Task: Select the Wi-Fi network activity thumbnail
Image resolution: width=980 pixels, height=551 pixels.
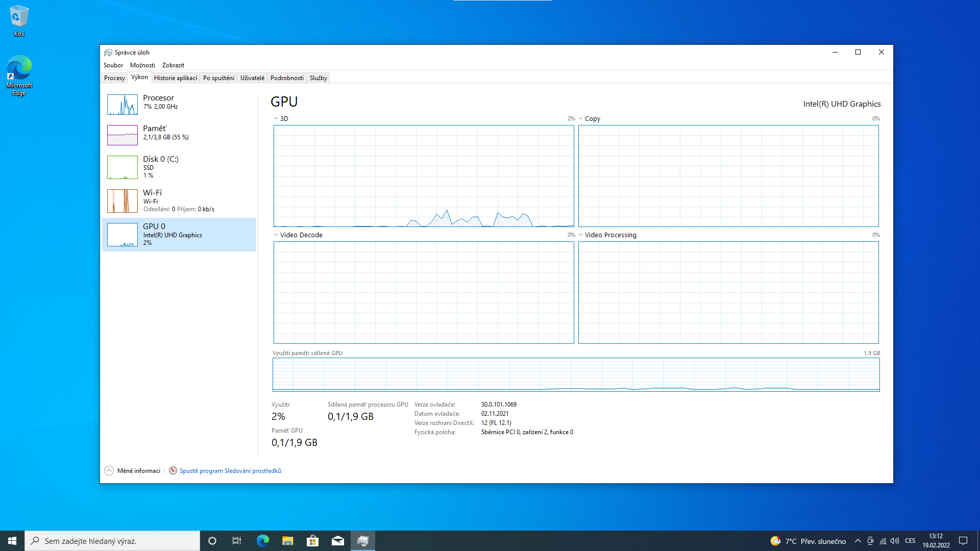Action: [x=122, y=201]
